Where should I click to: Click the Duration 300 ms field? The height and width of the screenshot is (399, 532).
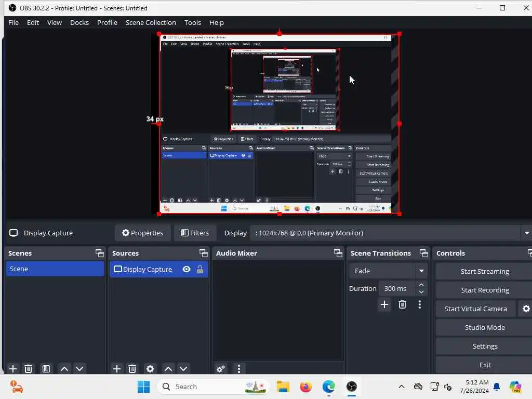tap(397, 289)
